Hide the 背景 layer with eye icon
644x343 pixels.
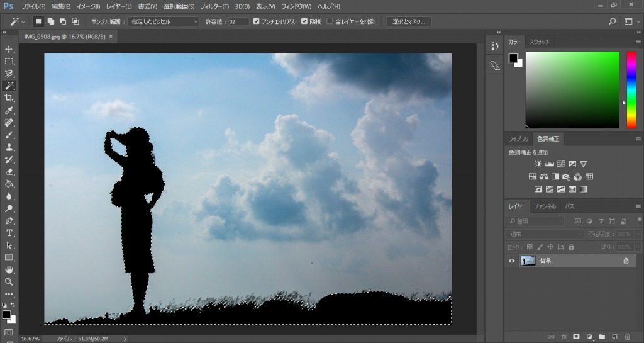point(511,261)
